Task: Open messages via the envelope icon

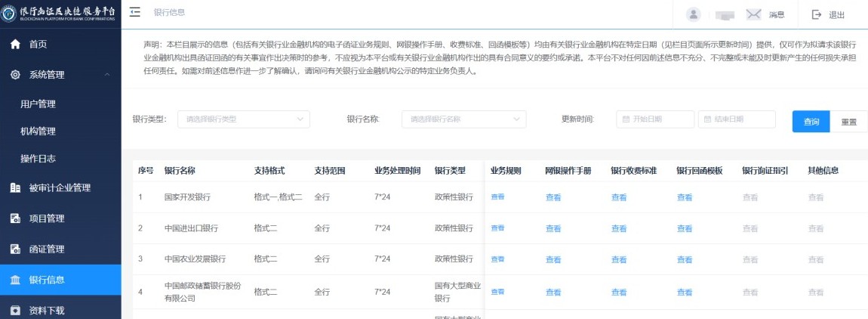Action: point(753,14)
